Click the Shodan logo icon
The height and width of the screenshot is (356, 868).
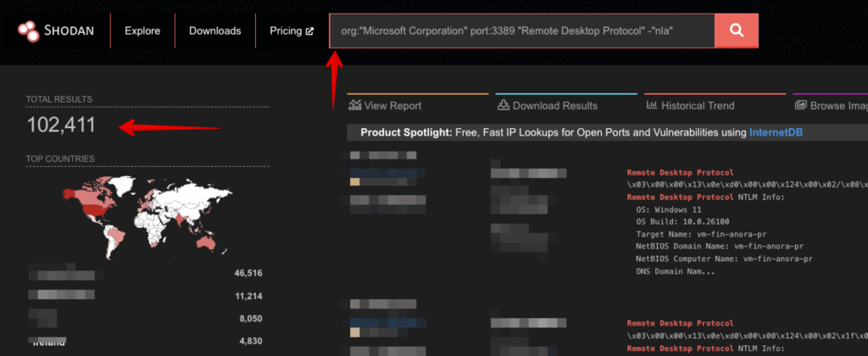(28, 31)
